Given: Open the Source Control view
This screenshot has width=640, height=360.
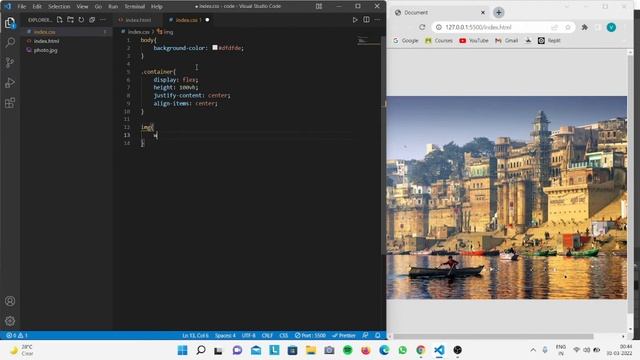Looking at the screenshot, I should [10, 62].
